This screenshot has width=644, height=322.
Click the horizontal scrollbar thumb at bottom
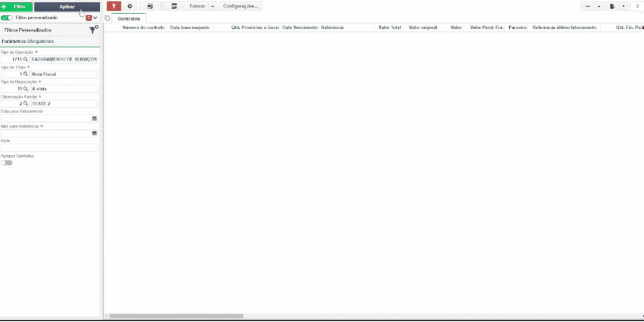[x=176, y=316]
